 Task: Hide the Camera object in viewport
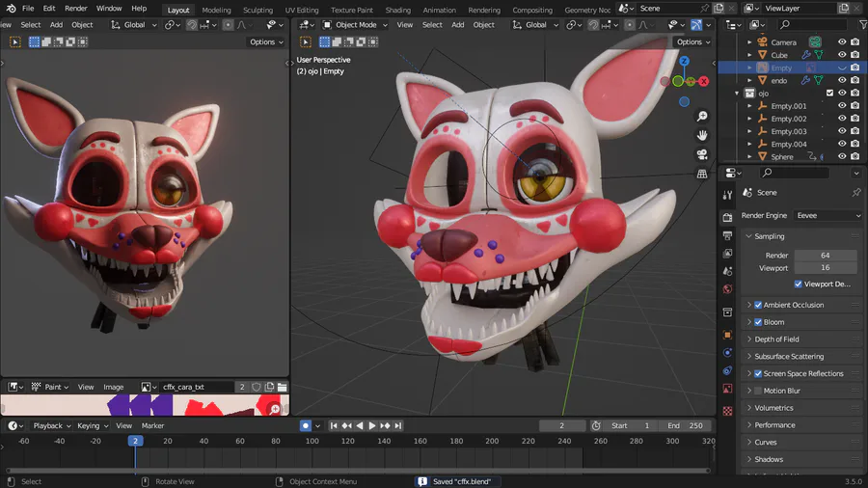(842, 42)
